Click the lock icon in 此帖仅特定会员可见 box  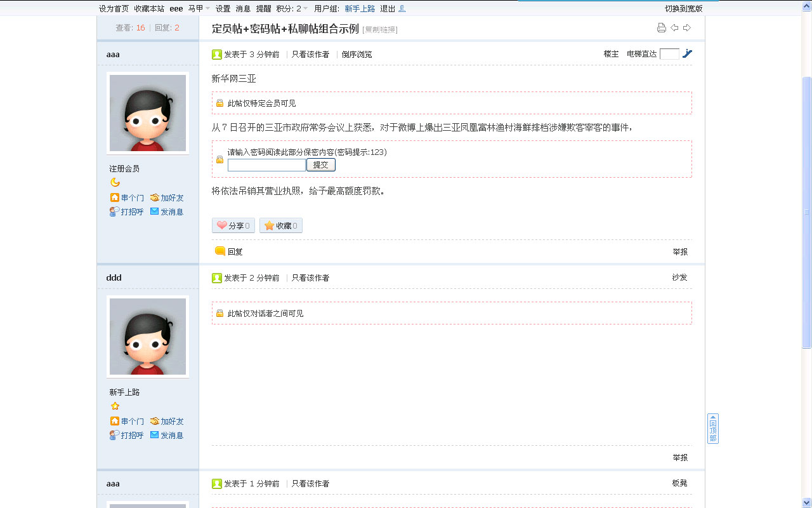(220, 103)
